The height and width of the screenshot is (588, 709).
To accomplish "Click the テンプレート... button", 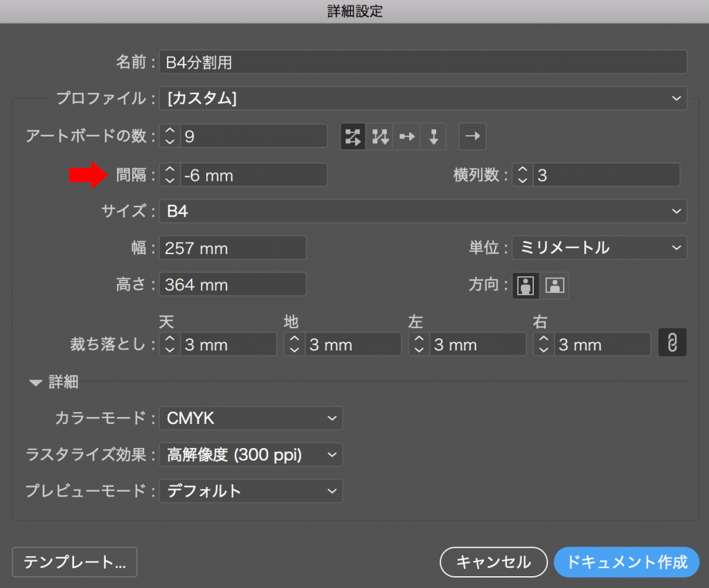I will pyautogui.click(x=75, y=562).
